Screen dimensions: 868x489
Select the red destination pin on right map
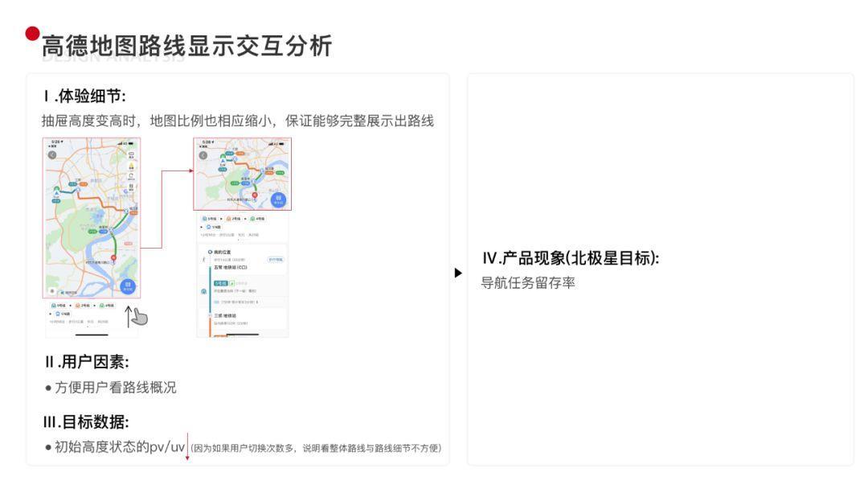[x=255, y=195]
